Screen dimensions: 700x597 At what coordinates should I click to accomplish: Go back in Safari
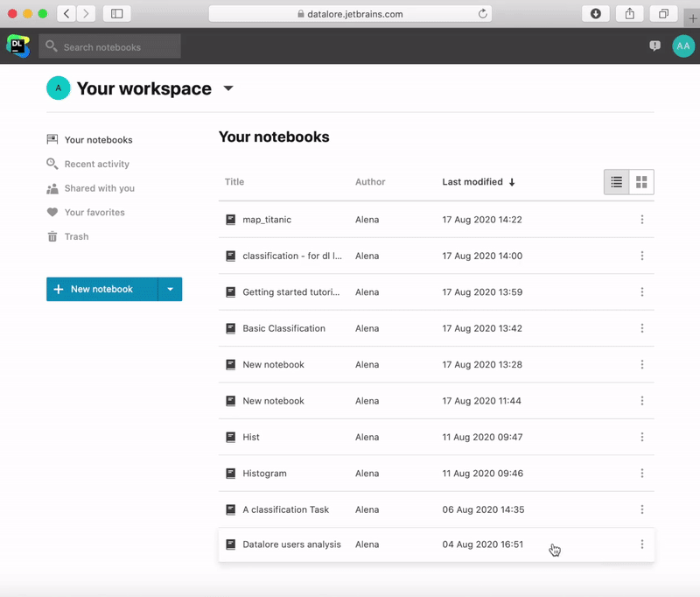point(66,14)
